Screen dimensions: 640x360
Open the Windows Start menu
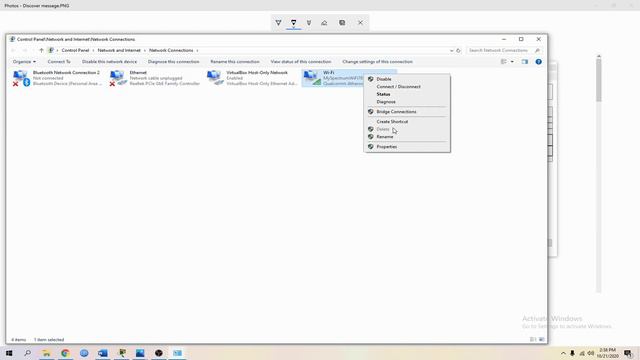point(9,353)
